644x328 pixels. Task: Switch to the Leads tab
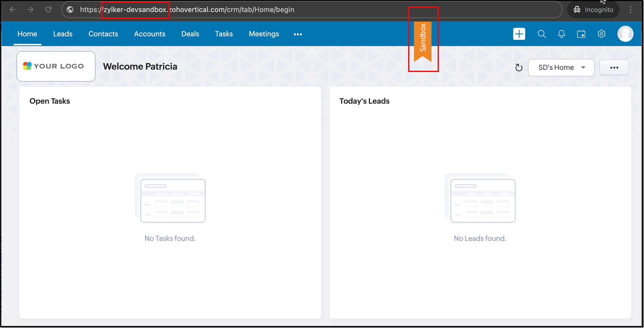(x=63, y=34)
